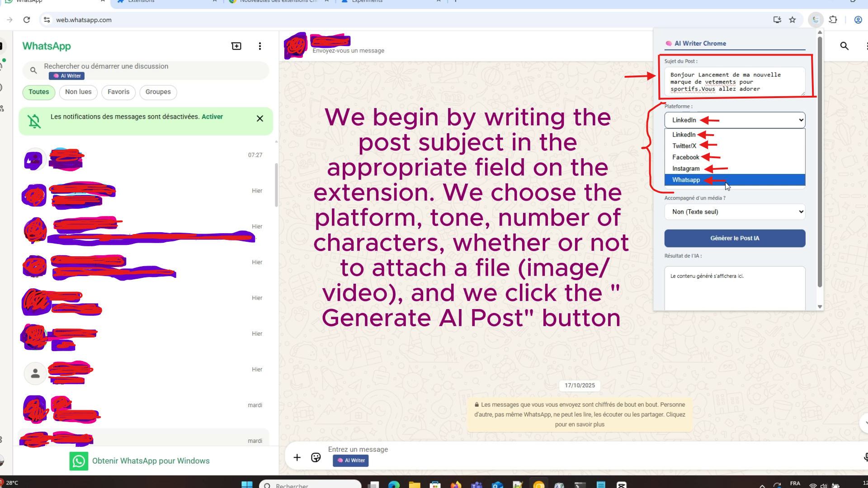Select the Favoris filter chip
This screenshot has width=868, height=488.
(x=118, y=92)
